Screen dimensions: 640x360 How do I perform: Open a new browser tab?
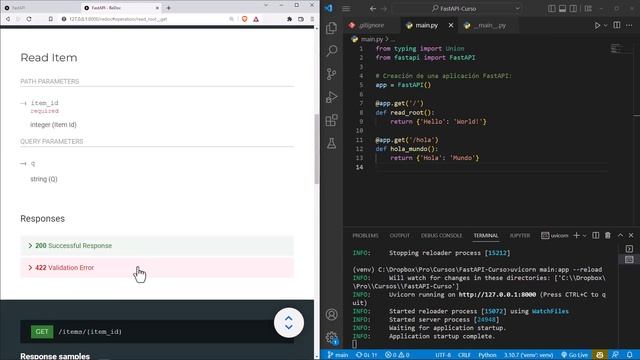(168, 8)
